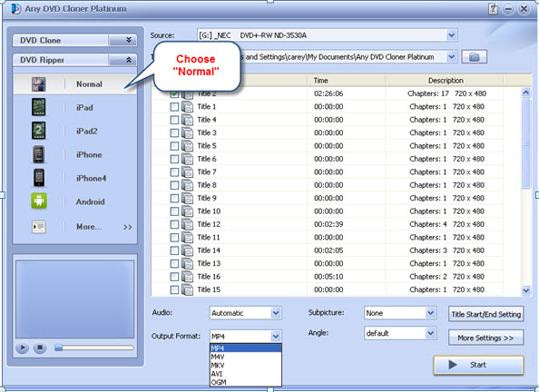
Task: Click the file icon next to Title 6
Action: coord(187,159)
